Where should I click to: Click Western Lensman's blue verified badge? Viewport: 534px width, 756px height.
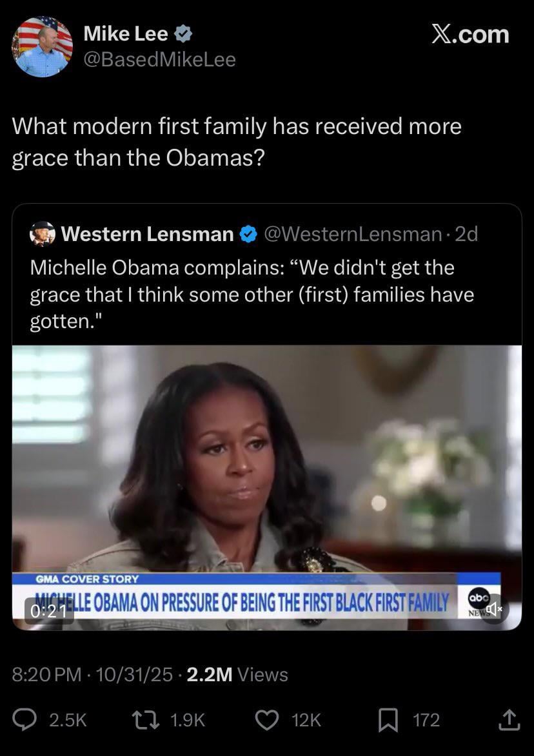[248, 235]
